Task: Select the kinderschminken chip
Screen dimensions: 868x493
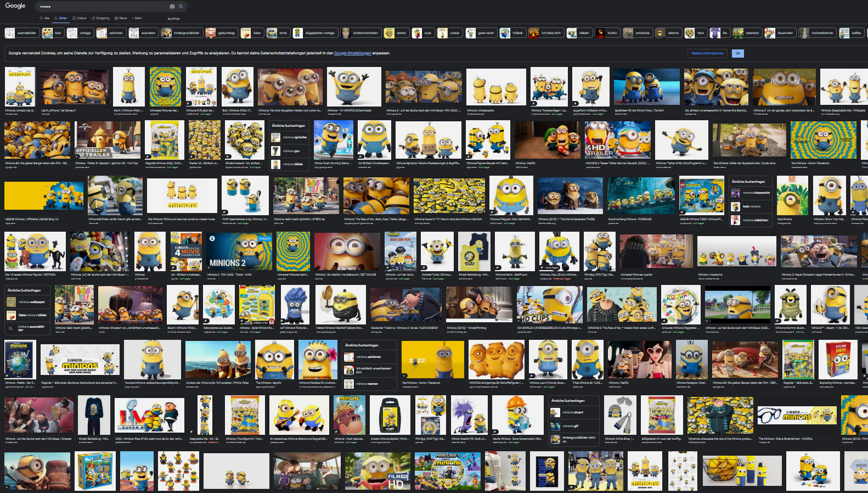Action: click(x=360, y=33)
